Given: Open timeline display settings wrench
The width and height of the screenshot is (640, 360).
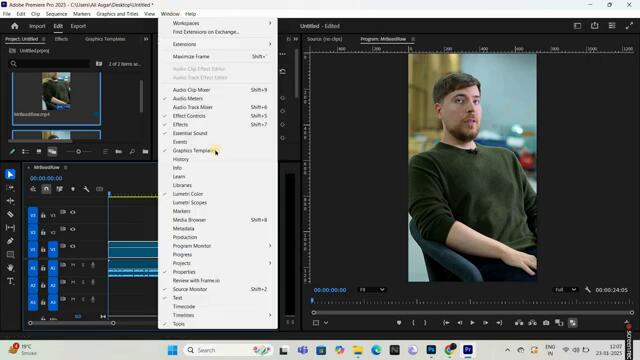Looking at the screenshot, I should pos(86,189).
